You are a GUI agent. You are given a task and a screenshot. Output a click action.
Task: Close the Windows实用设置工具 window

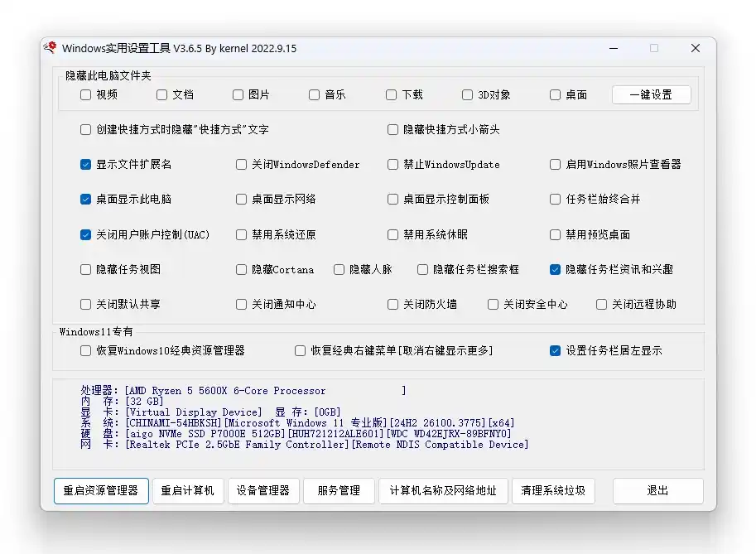point(696,48)
